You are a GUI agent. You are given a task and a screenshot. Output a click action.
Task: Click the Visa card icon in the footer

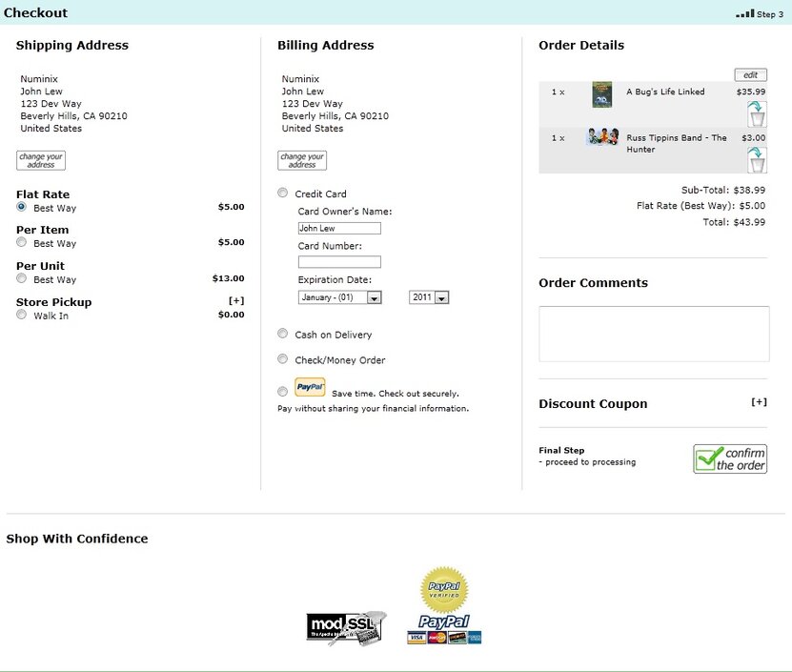click(416, 637)
